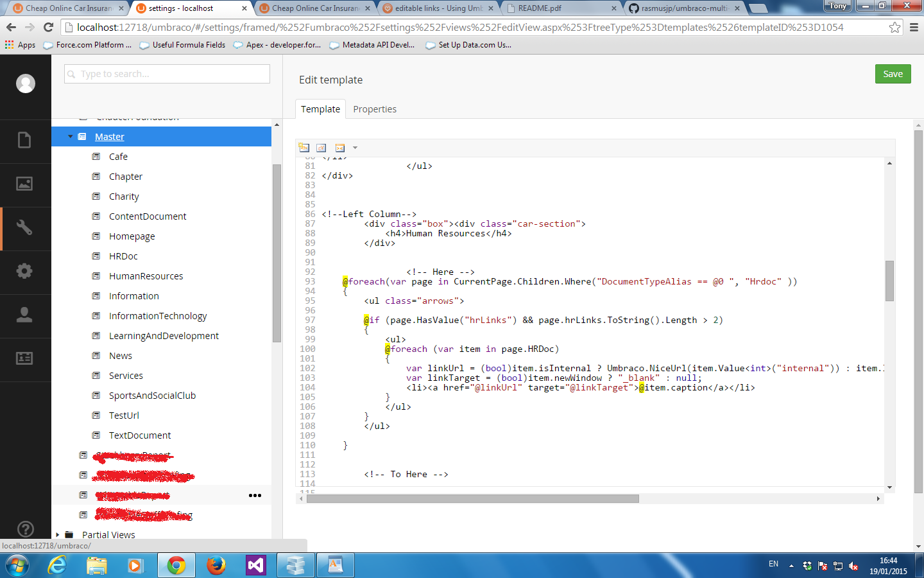Collapse the Master template tree node
This screenshot has width=924, height=578.
71,137
